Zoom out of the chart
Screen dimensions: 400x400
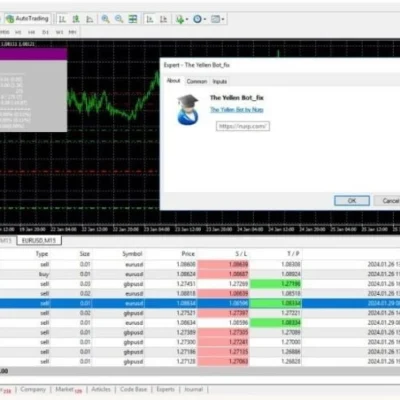(119, 19)
